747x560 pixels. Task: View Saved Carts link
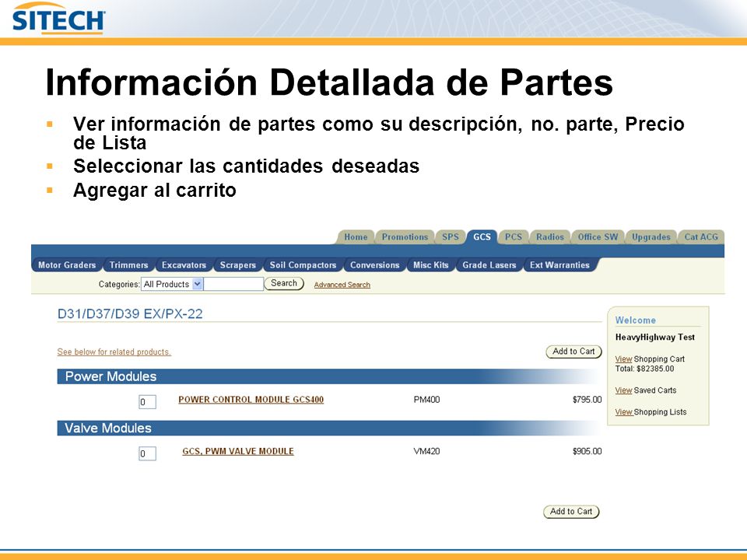point(623,390)
